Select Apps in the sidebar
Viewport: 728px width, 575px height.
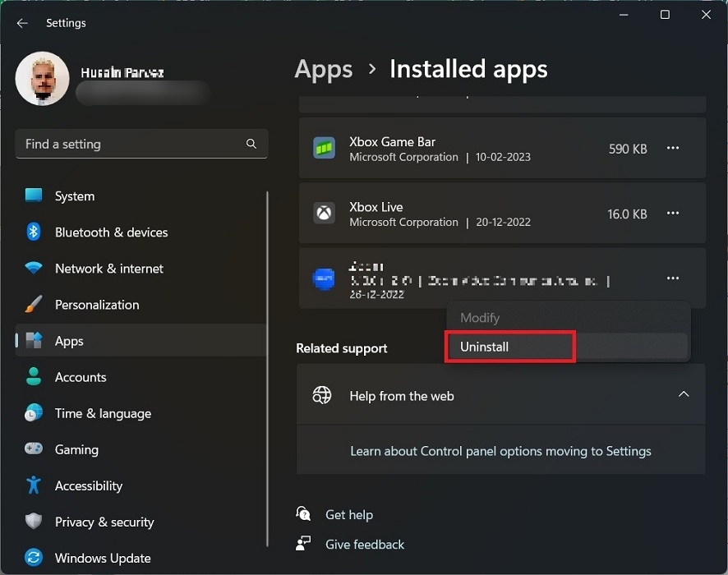point(69,341)
